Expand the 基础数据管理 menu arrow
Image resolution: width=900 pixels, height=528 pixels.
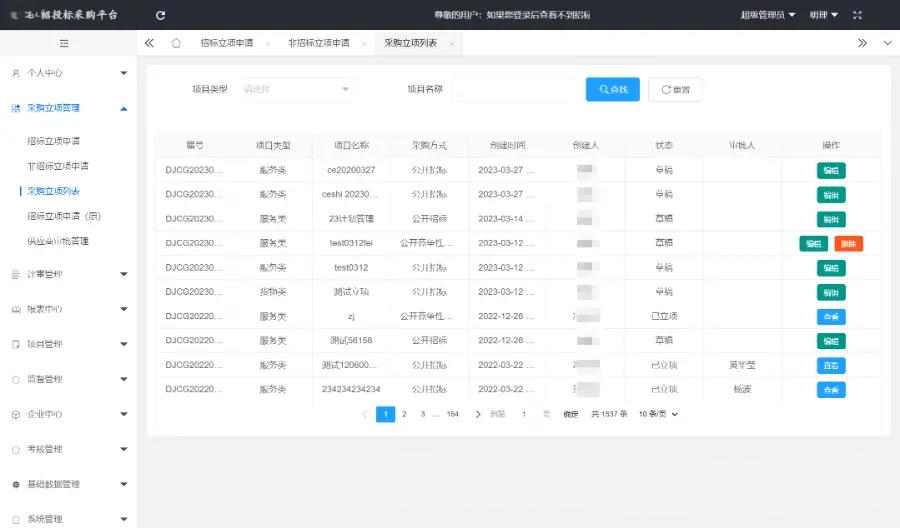[x=124, y=484]
